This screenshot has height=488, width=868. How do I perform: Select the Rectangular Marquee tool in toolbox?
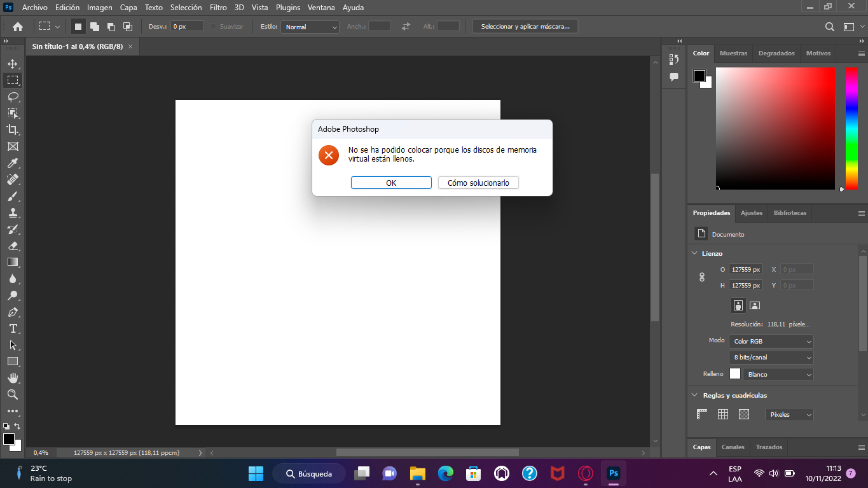[12, 80]
